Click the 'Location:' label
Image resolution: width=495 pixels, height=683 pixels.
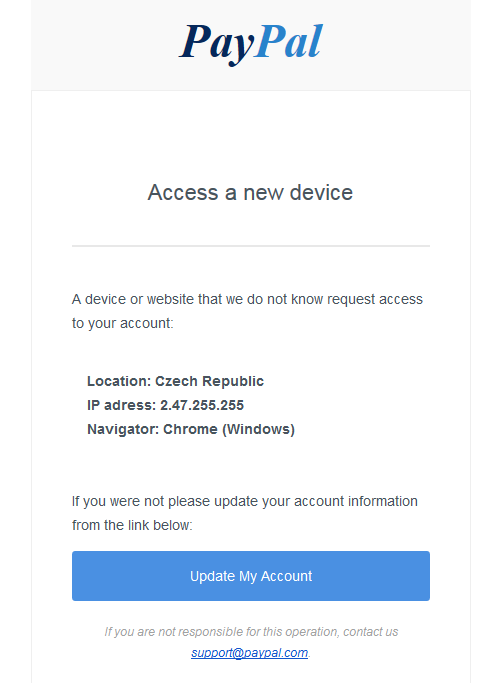pyautogui.click(x=119, y=381)
